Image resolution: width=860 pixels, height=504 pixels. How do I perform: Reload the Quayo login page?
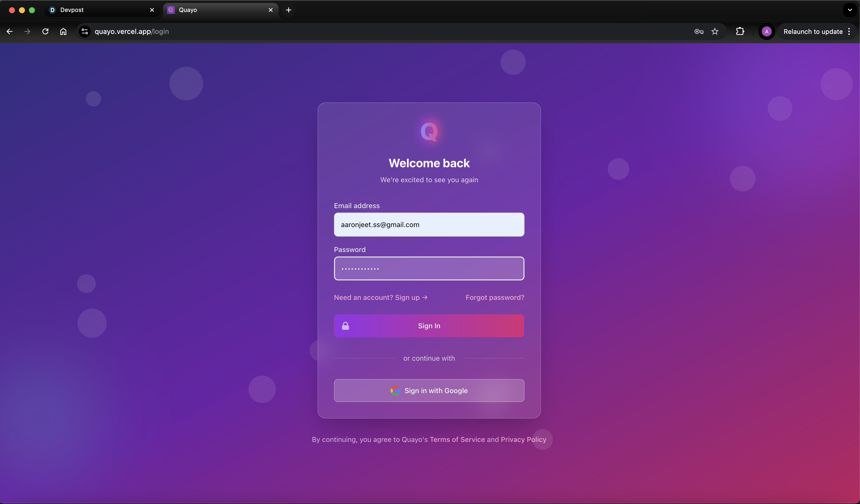point(45,31)
